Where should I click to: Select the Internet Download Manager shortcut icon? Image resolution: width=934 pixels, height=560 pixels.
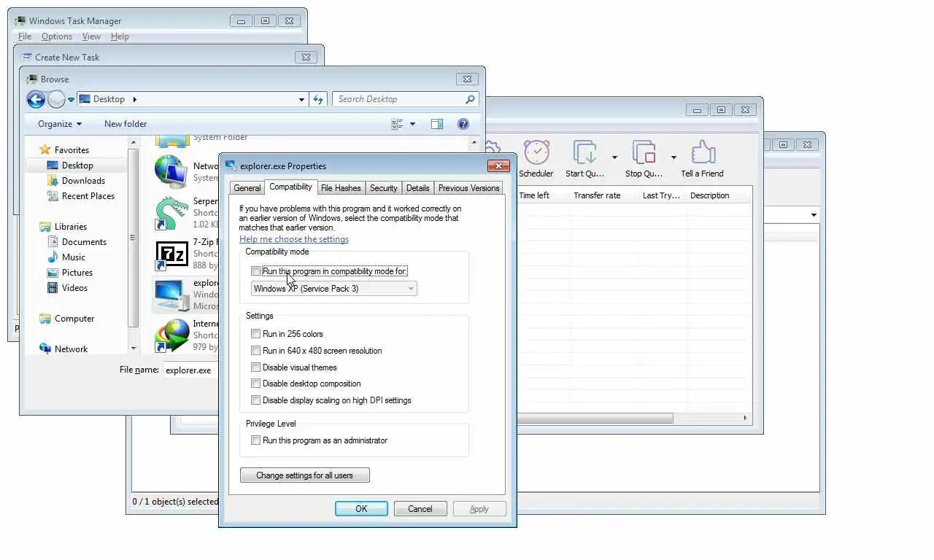point(171,335)
